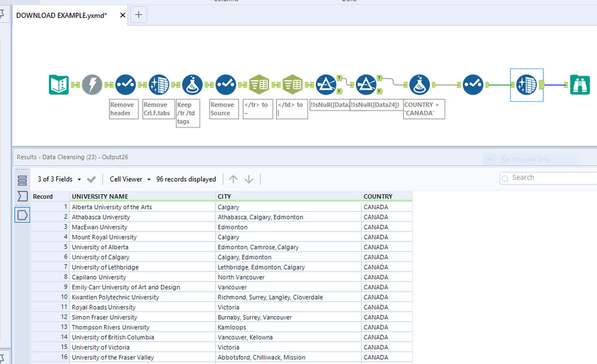The height and width of the screenshot is (364, 597).
Task: Click the Download tool with lightning bolt
Action: (x=92, y=85)
